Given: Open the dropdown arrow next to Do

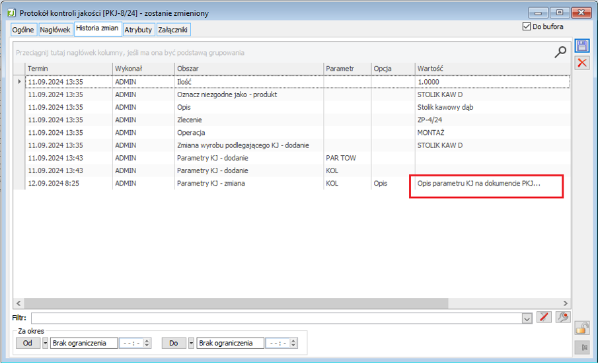Looking at the screenshot, I should 192,344.
